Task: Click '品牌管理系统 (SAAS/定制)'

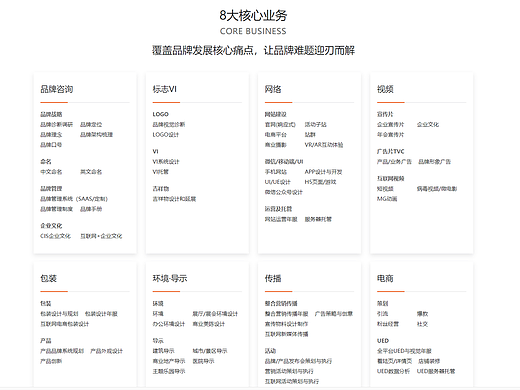Action: (74, 199)
